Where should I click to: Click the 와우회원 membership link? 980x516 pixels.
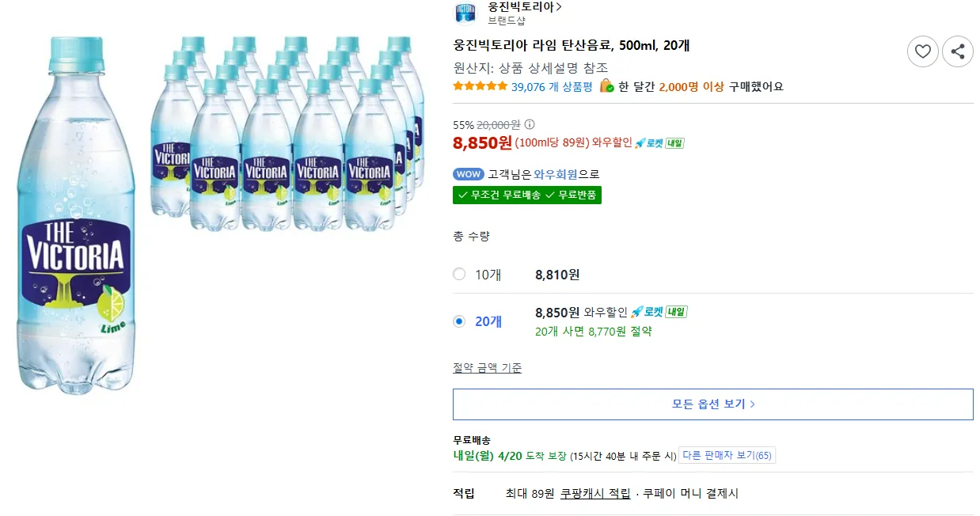pyautogui.click(x=555, y=174)
